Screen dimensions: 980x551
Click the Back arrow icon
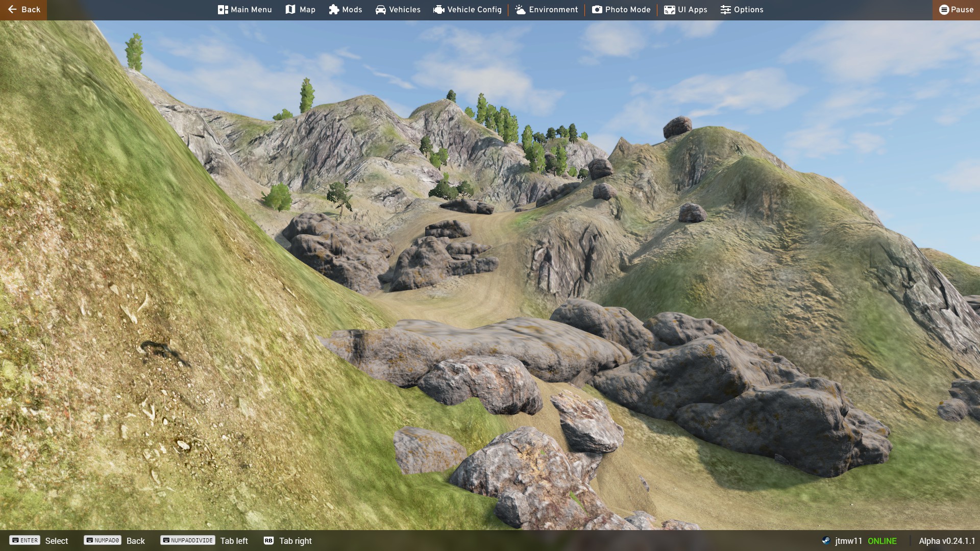tap(12, 10)
